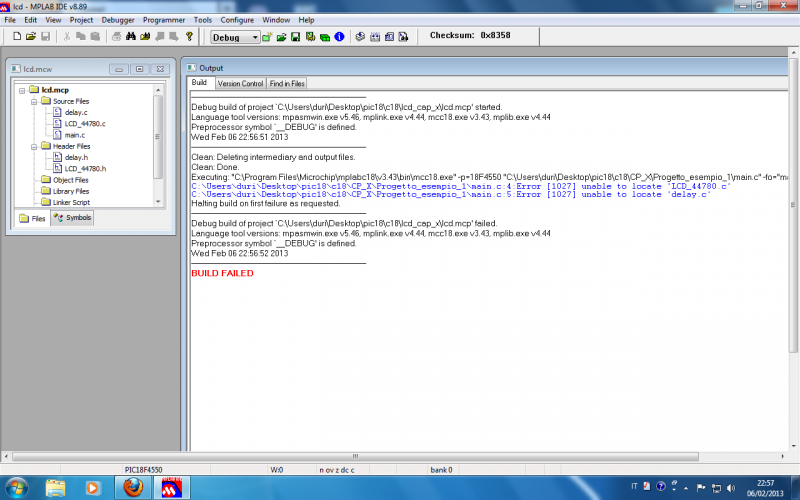Open the Windows Start menu
The height and width of the screenshot is (500, 800).
click(x=16, y=488)
